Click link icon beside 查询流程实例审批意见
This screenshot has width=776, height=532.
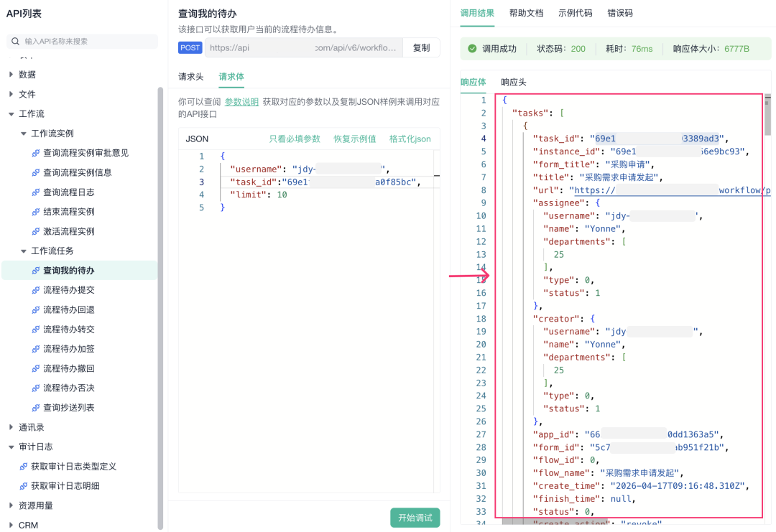(36, 153)
